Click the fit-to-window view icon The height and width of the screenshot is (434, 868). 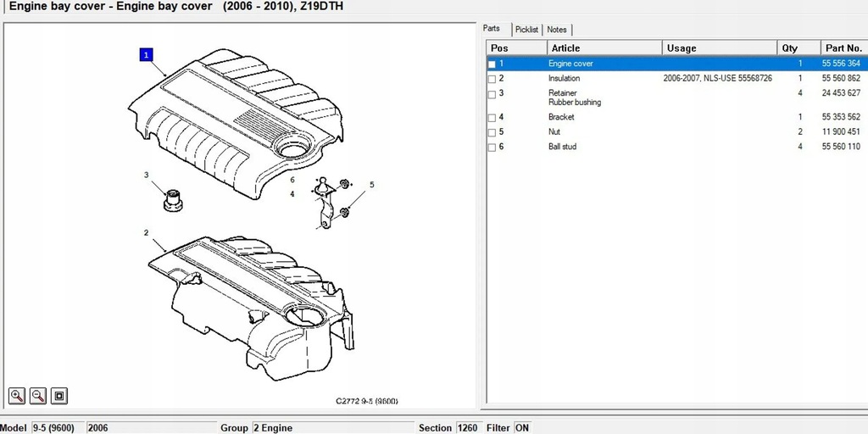[x=59, y=396]
